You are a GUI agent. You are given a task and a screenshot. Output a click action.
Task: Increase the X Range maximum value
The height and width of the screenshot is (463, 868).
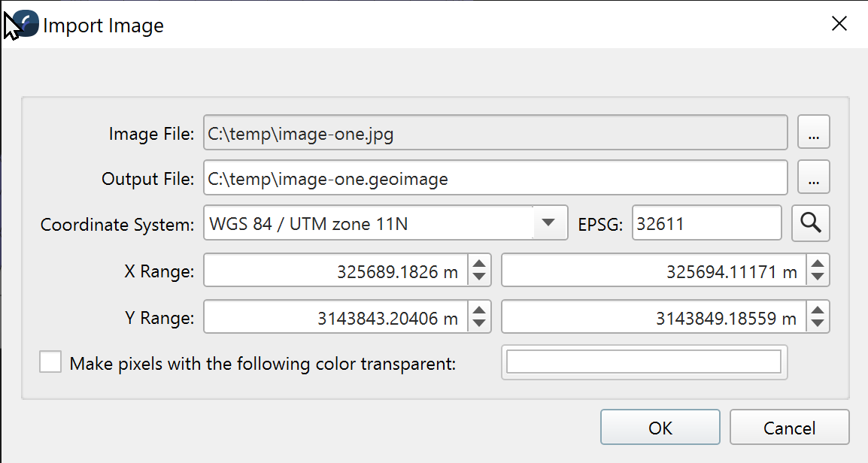[818, 264]
